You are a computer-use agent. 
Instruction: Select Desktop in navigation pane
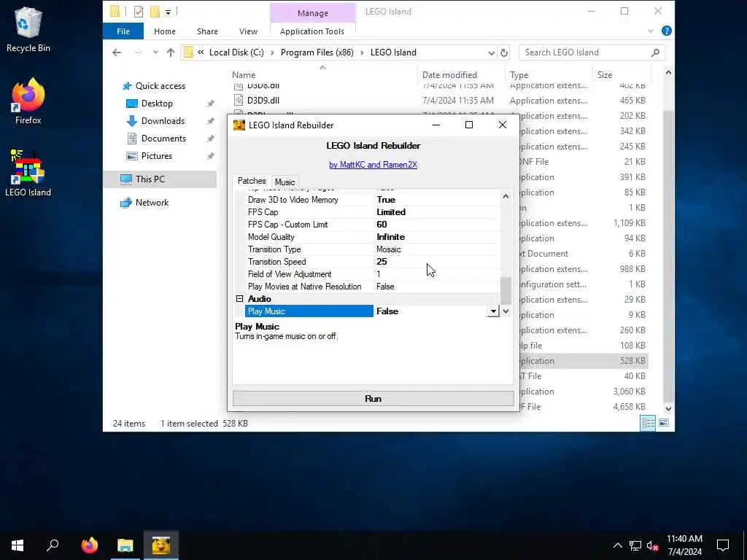pyautogui.click(x=157, y=104)
